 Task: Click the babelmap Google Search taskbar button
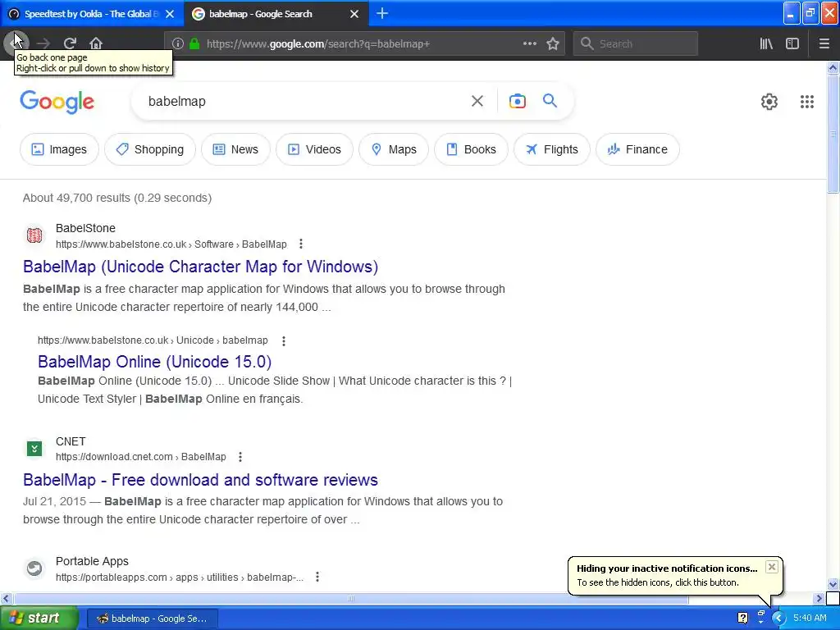tap(152, 619)
